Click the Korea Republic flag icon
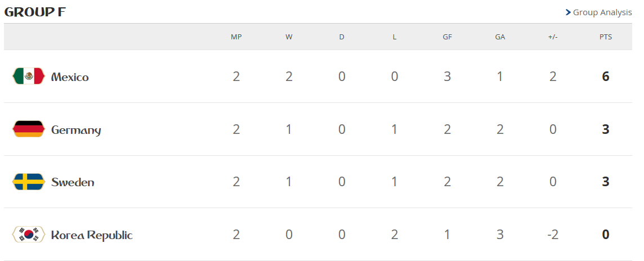 [28, 235]
